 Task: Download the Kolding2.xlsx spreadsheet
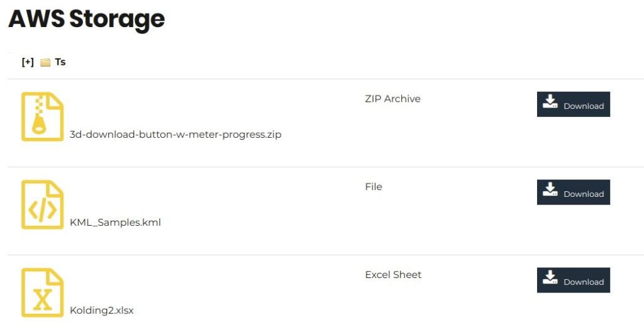point(574,280)
